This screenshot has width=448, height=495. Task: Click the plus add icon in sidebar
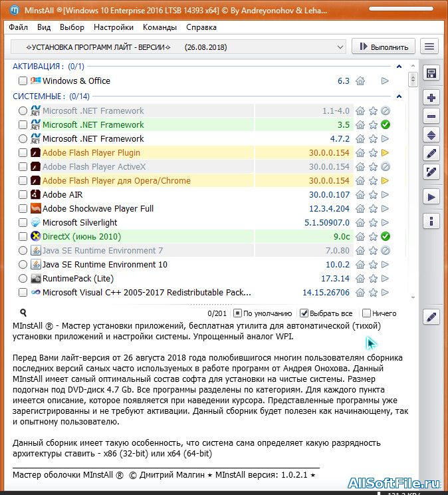[x=431, y=98]
